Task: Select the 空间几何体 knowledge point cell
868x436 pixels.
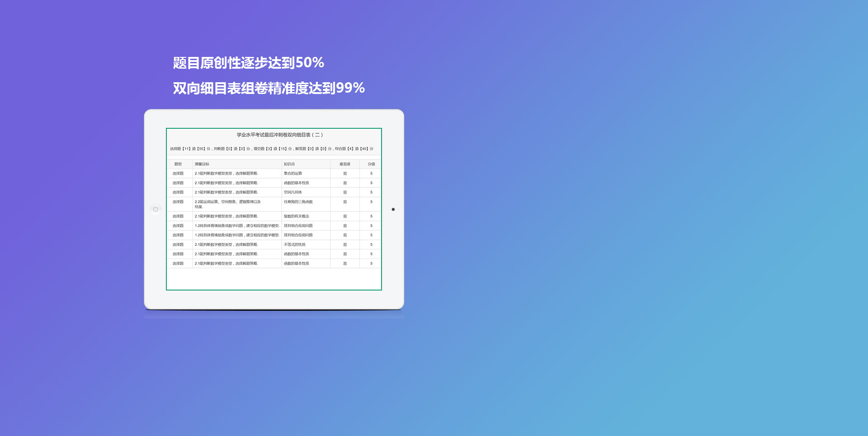Action: [x=293, y=192]
